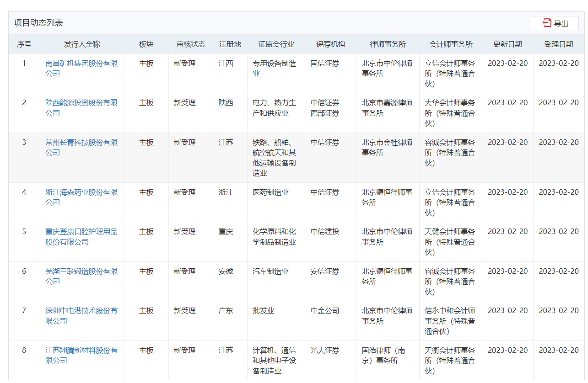Click the 项目动态列表 panel title
Screen dimensions: 588x383
click(x=38, y=23)
